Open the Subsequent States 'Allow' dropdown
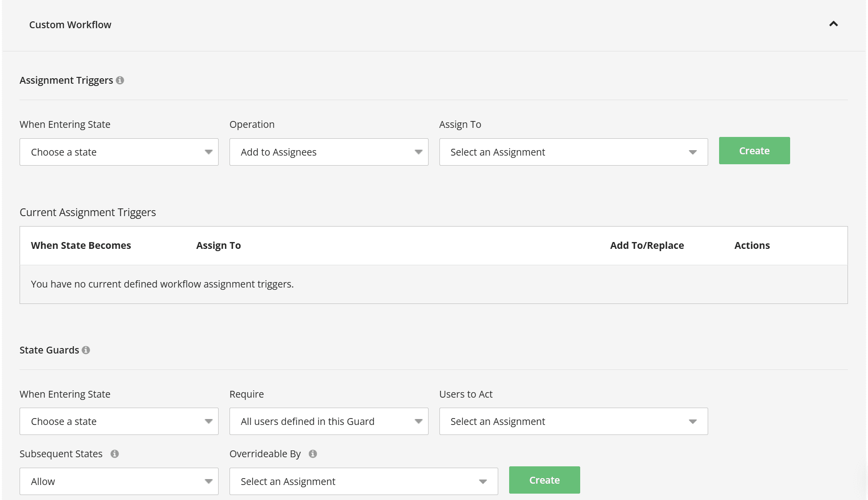The image size is (868, 500). (x=119, y=481)
